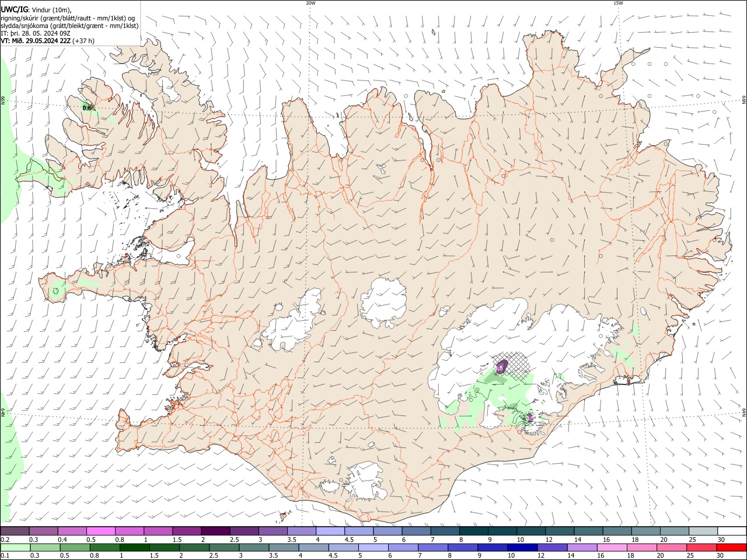Click the '0.1' label on the lower scale
Viewport: 747px width, 560px height.
5,556
